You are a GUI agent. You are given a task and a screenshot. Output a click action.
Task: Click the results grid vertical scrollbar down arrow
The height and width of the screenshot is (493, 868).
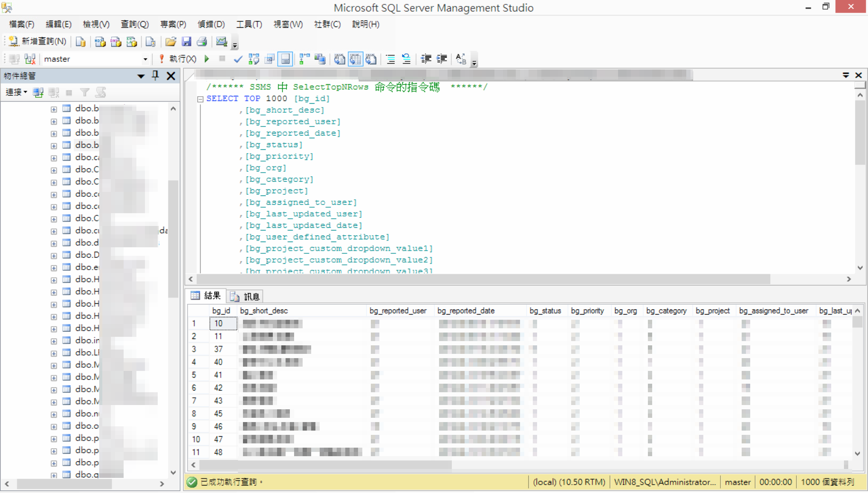[858, 453]
